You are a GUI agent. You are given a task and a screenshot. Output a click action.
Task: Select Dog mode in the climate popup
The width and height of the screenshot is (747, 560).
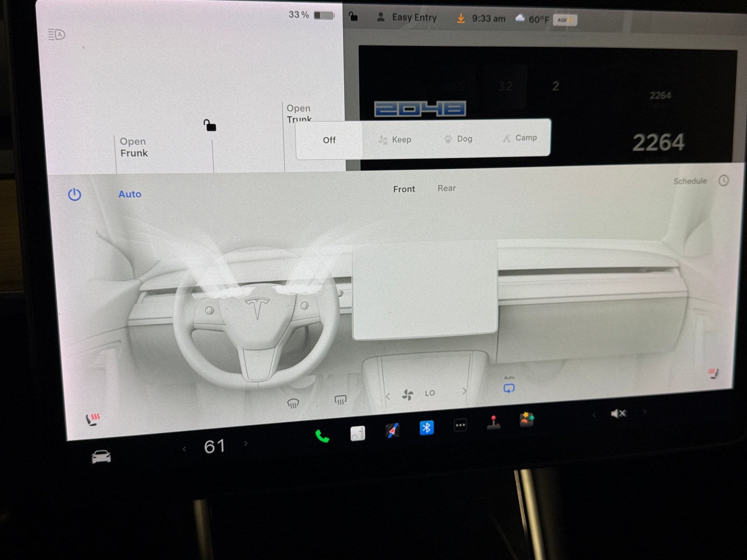pyautogui.click(x=458, y=139)
